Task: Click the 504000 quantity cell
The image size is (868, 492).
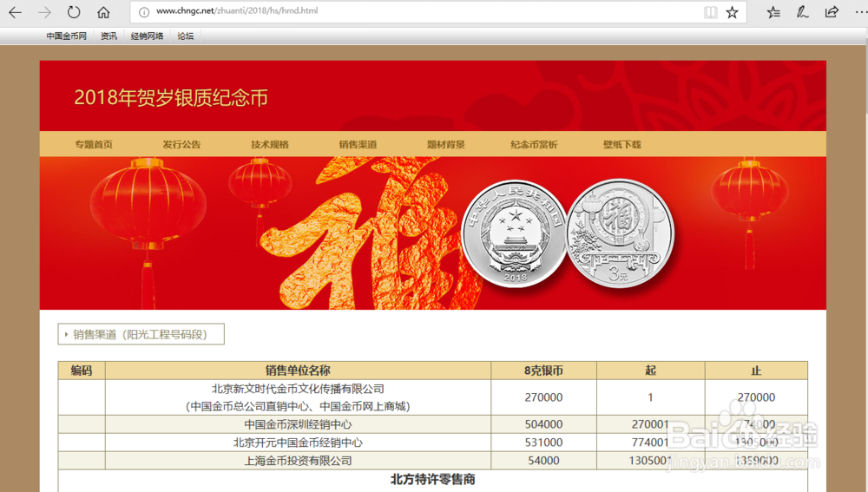Action: 543,424
